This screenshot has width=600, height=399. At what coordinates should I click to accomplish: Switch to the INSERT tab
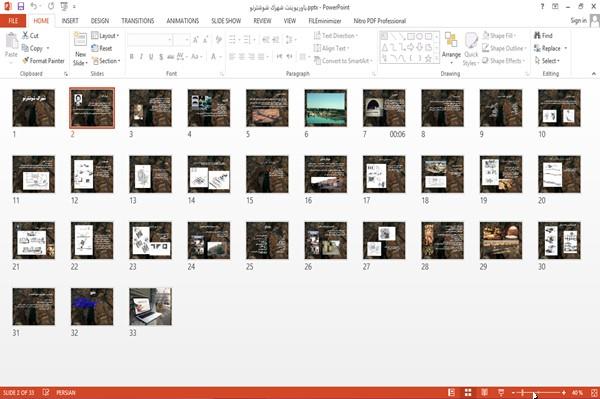[70, 21]
